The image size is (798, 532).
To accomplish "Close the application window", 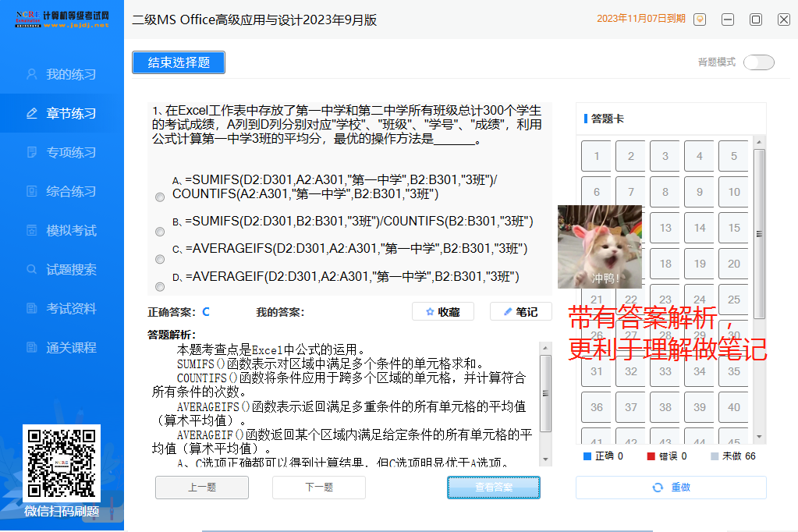I will point(784,20).
